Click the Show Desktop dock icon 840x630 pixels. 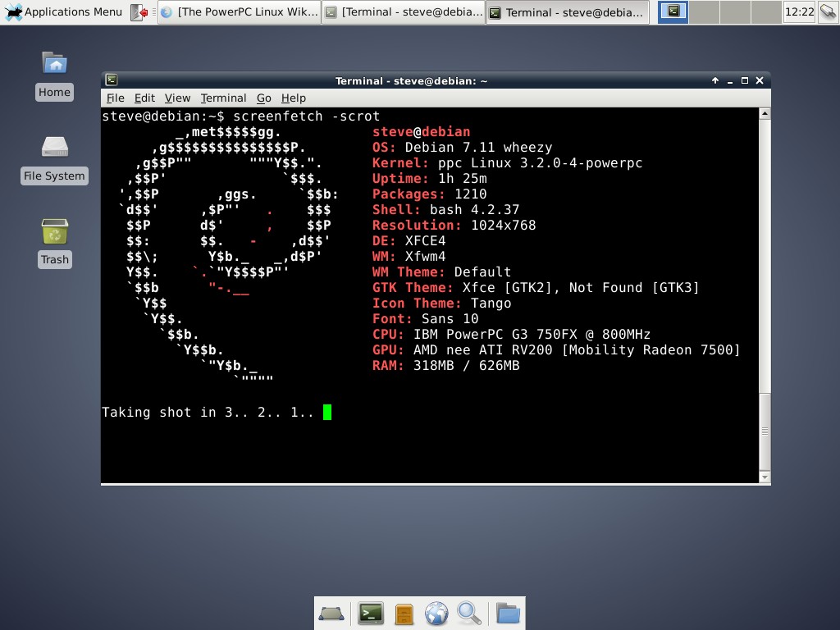(x=331, y=614)
